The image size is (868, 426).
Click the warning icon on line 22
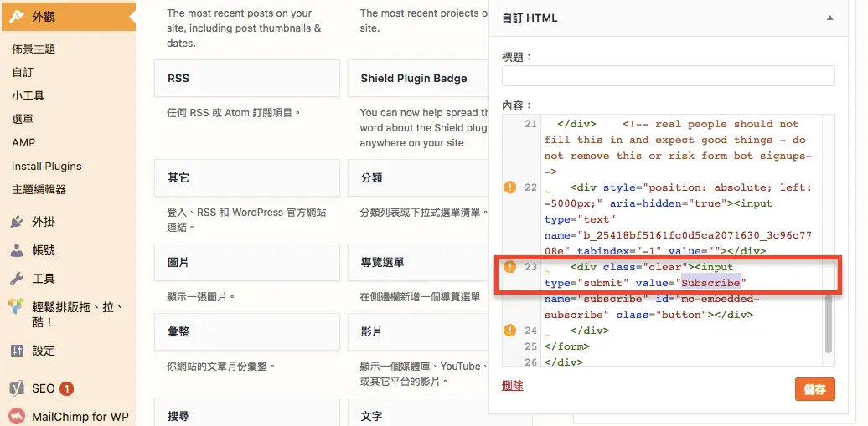tap(510, 187)
